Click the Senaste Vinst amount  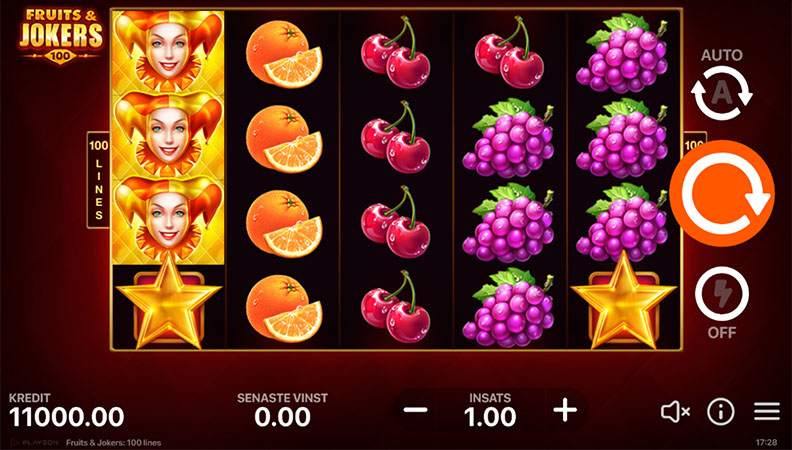pyautogui.click(x=282, y=417)
